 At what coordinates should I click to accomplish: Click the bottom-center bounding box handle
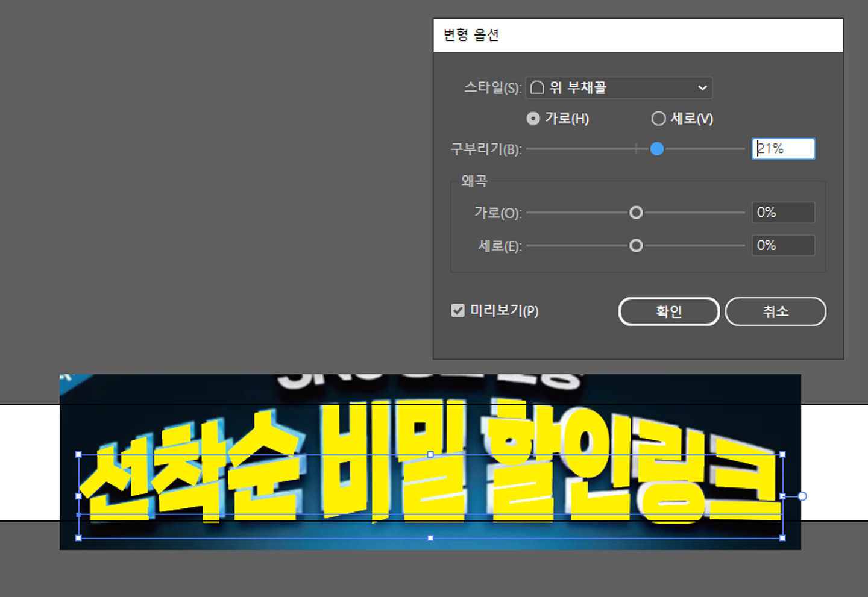[x=430, y=538]
